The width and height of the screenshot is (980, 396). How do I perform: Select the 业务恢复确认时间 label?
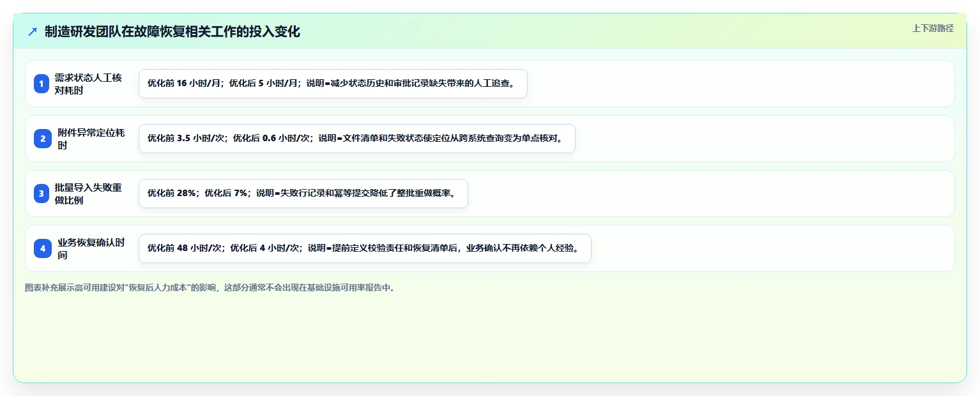91,248
